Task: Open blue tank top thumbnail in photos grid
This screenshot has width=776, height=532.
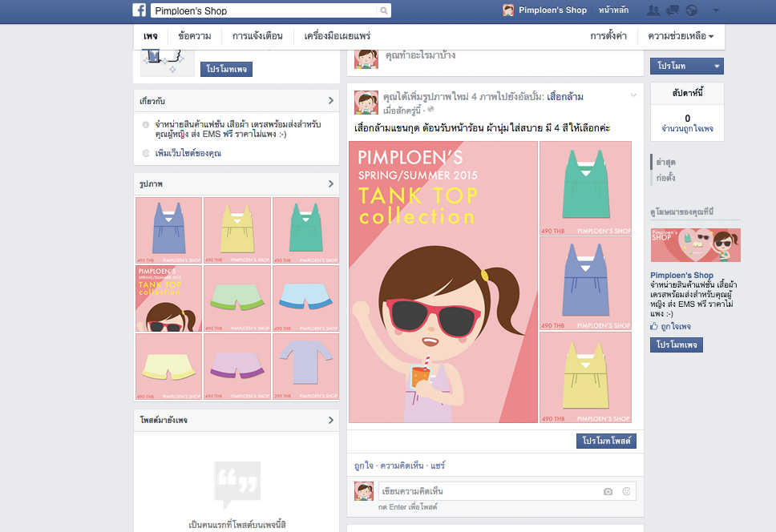Action: pos(169,231)
